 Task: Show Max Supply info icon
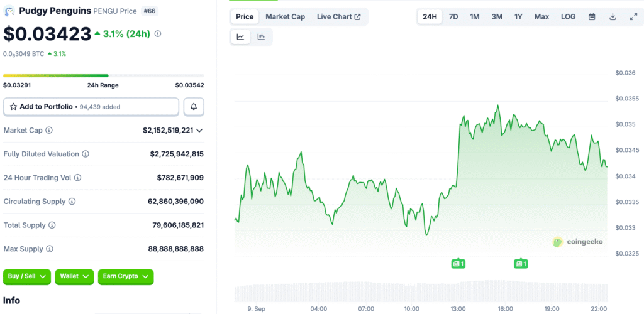(x=50, y=249)
